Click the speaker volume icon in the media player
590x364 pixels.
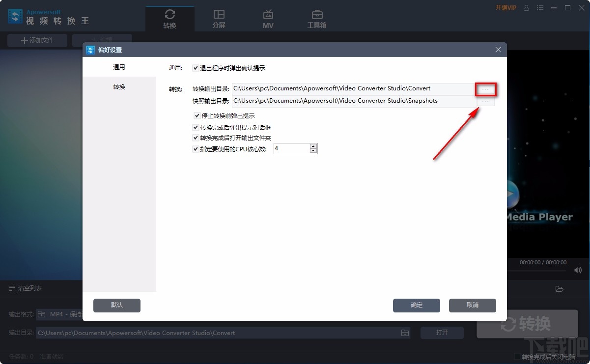pos(578,270)
